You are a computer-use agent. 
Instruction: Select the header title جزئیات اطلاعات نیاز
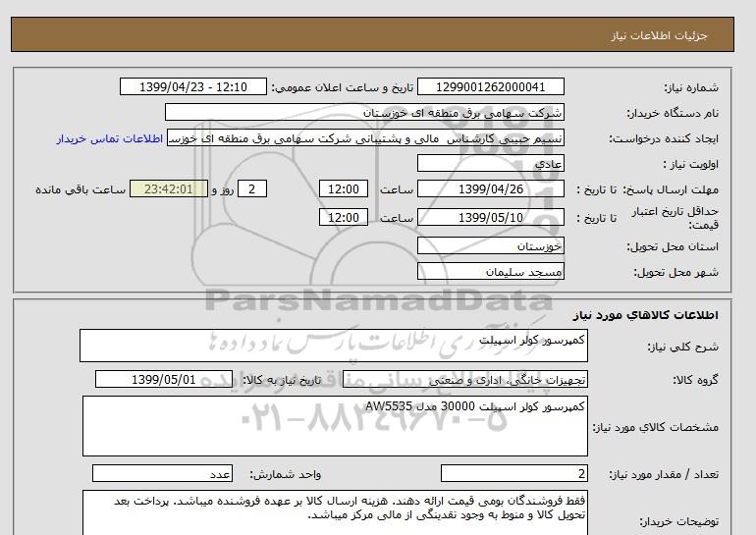[660, 35]
